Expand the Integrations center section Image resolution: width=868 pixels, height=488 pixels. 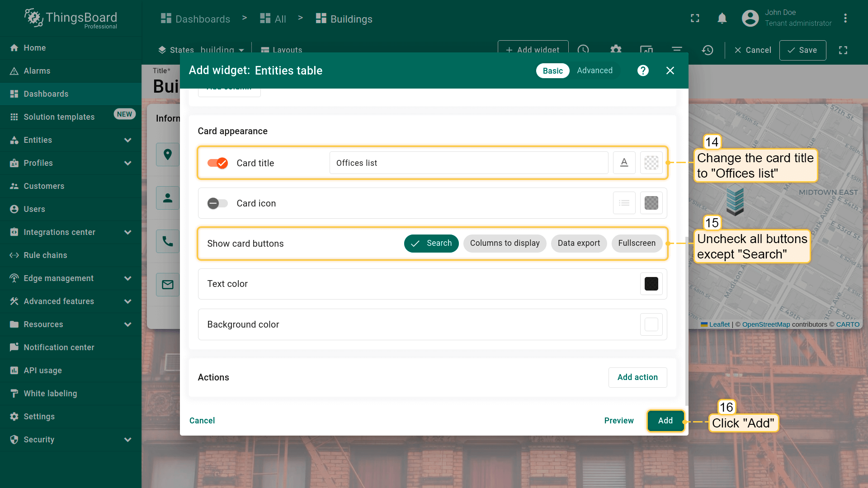click(127, 232)
